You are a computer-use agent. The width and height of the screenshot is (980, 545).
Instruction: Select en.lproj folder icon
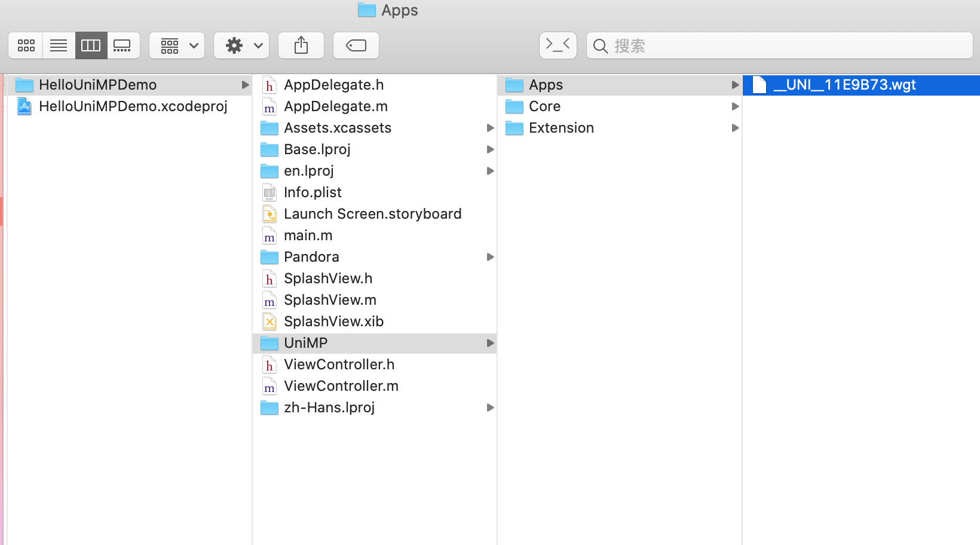[x=269, y=171]
